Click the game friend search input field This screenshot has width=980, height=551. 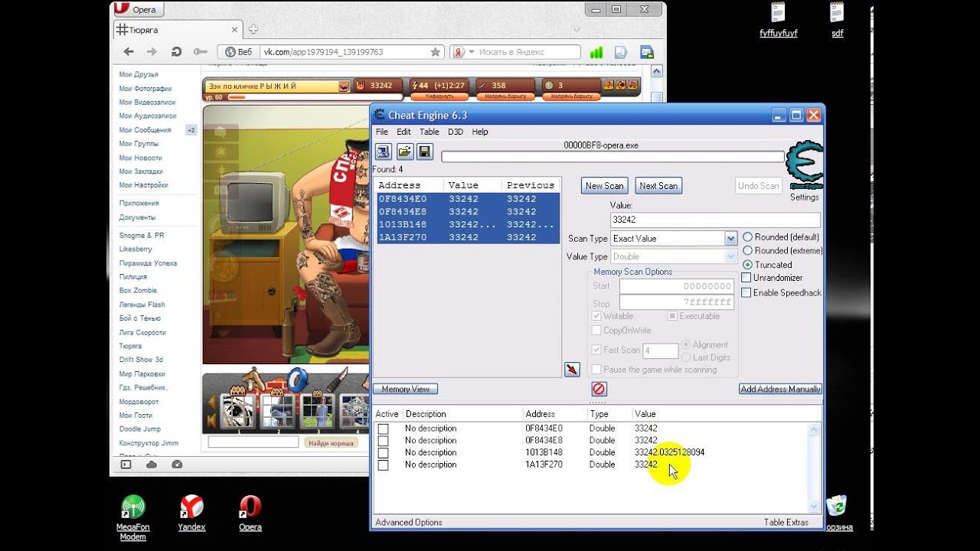pos(253,442)
